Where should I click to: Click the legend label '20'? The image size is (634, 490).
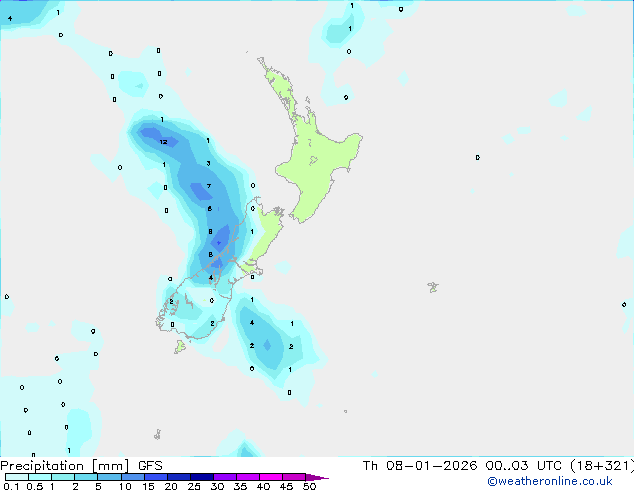coord(171,486)
